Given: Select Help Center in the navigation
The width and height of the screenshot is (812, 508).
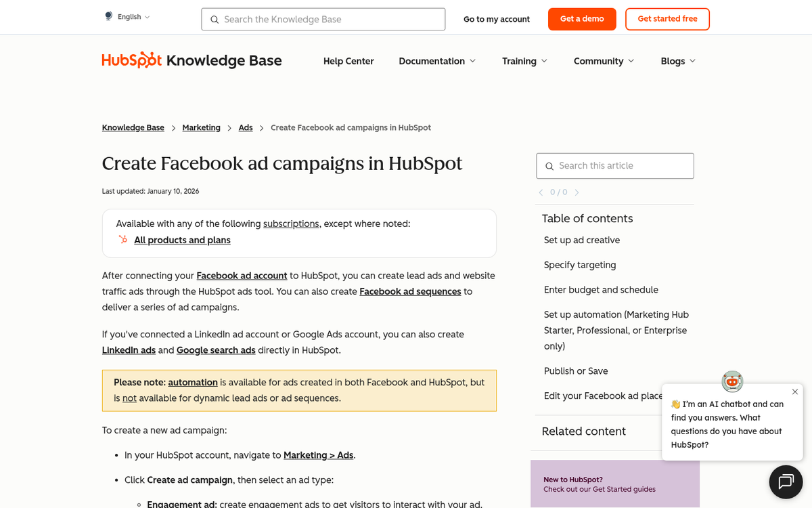Looking at the screenshot, I should (x=348, y=61).
